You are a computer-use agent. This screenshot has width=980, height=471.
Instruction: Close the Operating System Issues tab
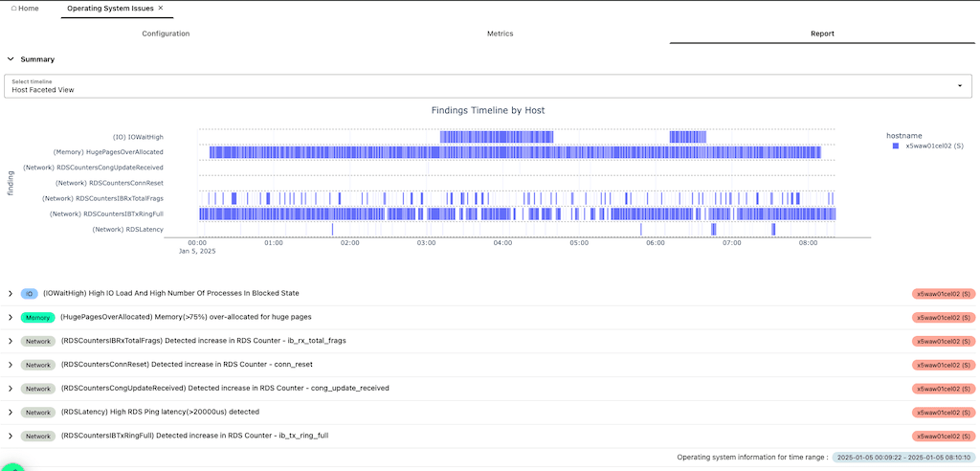(161, 8)
